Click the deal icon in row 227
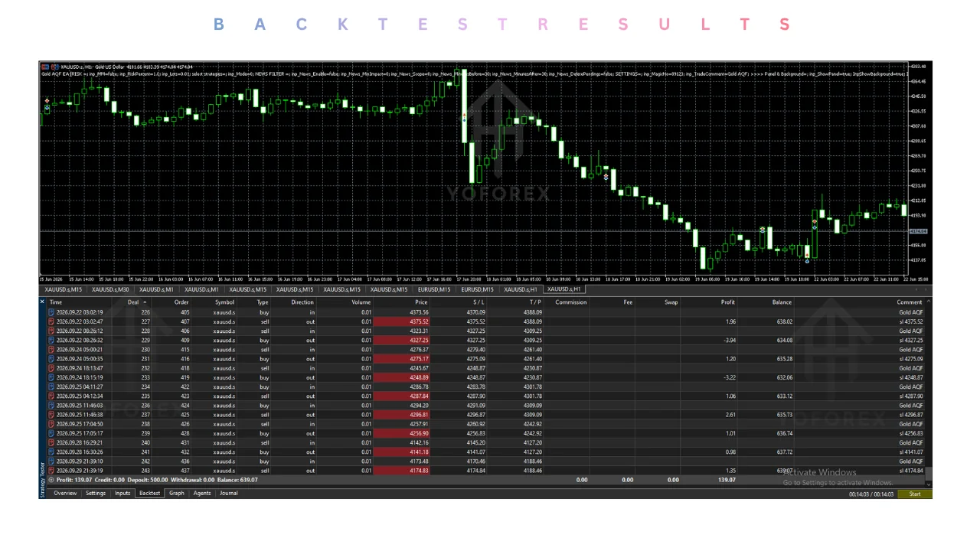 pyautogui.click(x=51, y=321)
